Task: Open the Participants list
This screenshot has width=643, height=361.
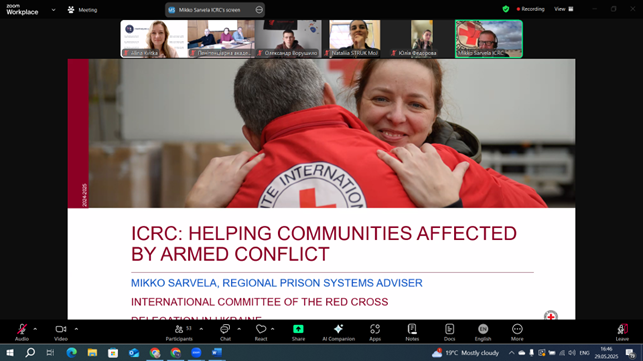Action: pos(179,332)
